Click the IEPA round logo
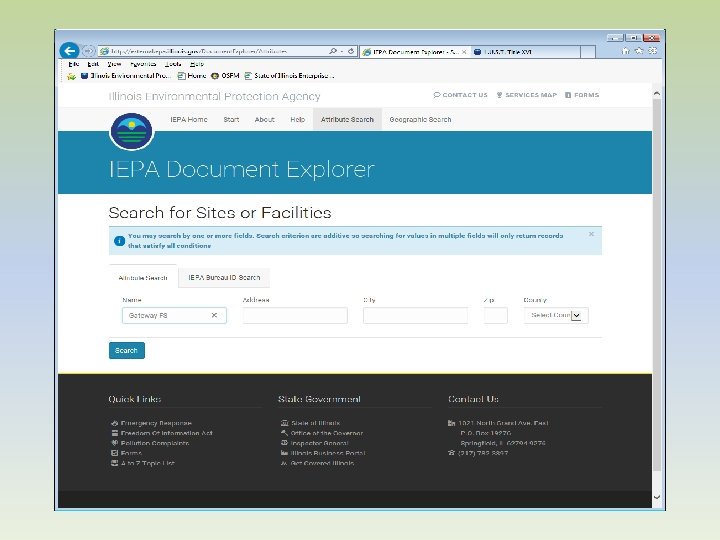Viewport: 720px width, 540px height. coord(131,131)
